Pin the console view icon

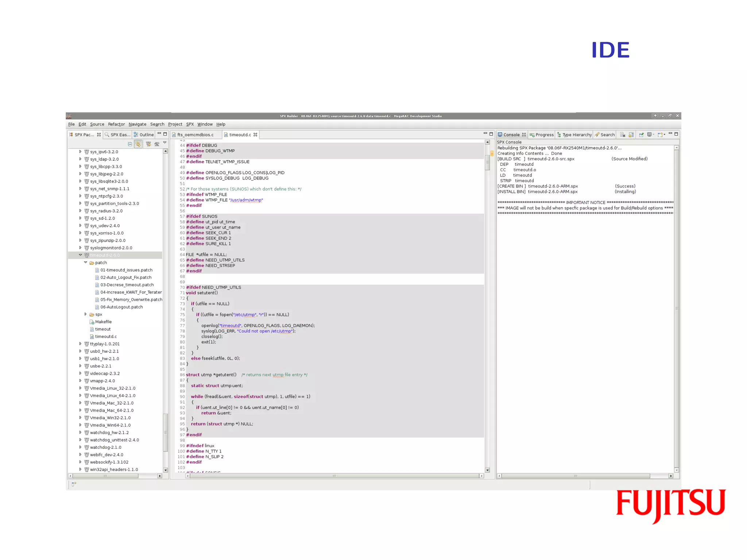[x=641, y=135]
